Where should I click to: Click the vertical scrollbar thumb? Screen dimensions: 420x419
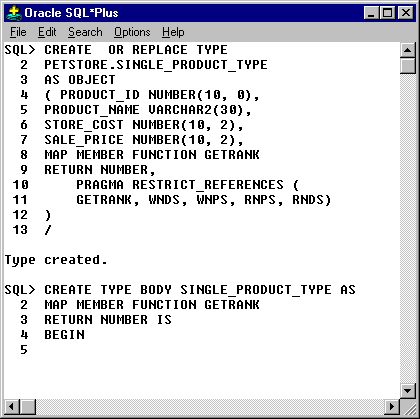pyautogui.click(x=408, y=66)
